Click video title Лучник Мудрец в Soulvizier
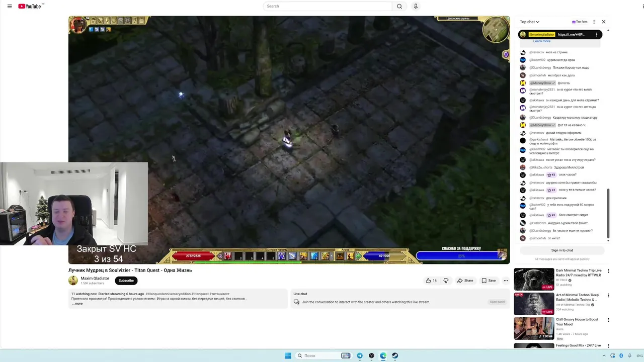Viewport: 644px width, 362px height. tap(130, 270)
